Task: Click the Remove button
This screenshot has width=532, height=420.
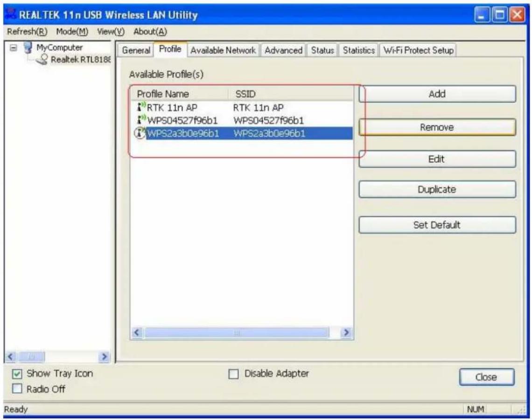Action: [437, 127]
